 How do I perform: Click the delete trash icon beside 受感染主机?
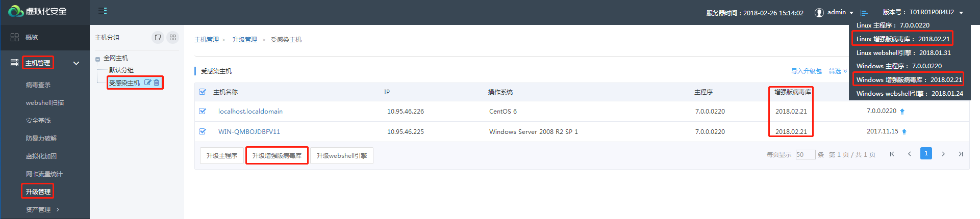pos(157,83)
